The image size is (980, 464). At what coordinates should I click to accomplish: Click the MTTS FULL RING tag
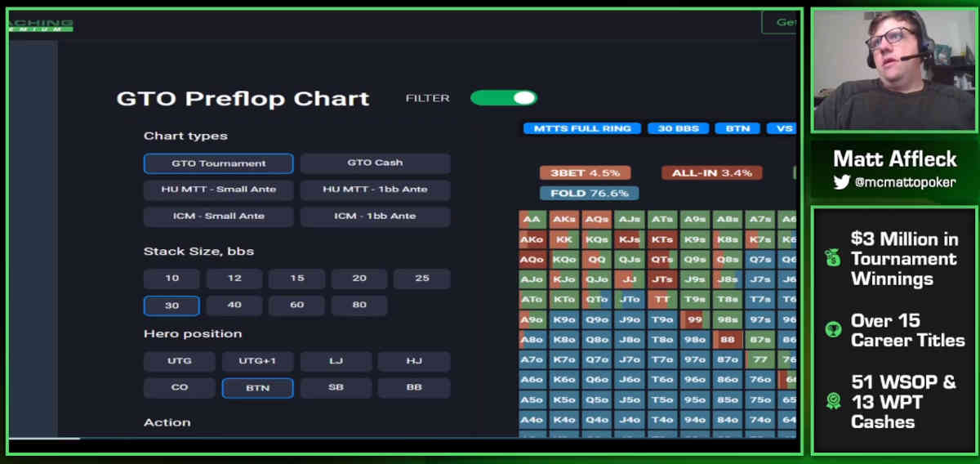pos(582,128)
